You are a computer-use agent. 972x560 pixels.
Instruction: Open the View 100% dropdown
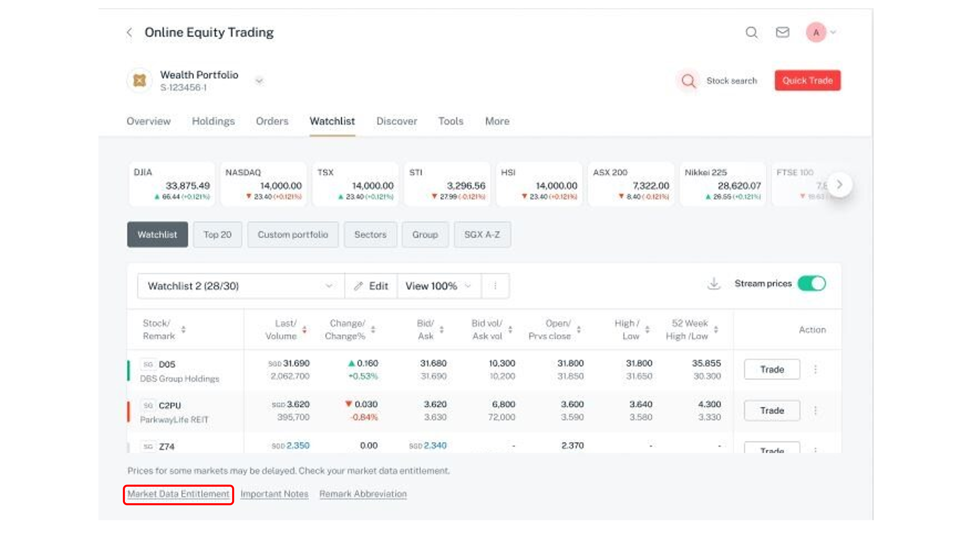[x=439, y=286]
